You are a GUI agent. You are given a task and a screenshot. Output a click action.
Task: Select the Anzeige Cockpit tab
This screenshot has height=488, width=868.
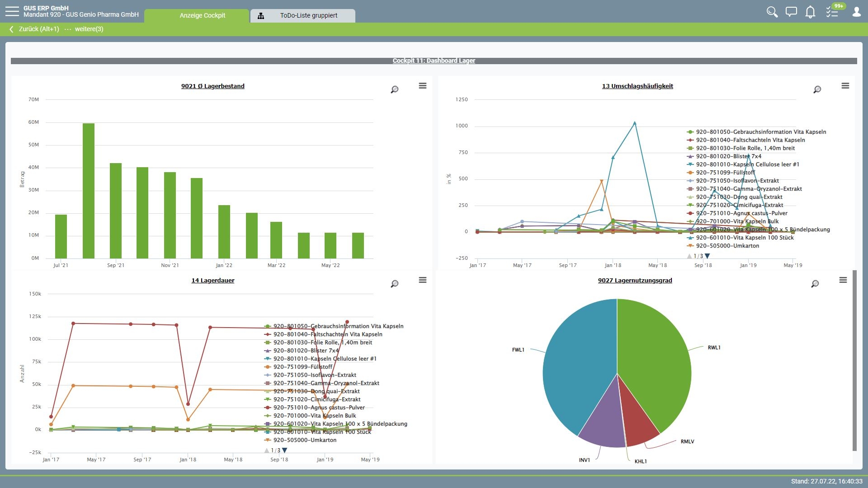pos(202,15)
